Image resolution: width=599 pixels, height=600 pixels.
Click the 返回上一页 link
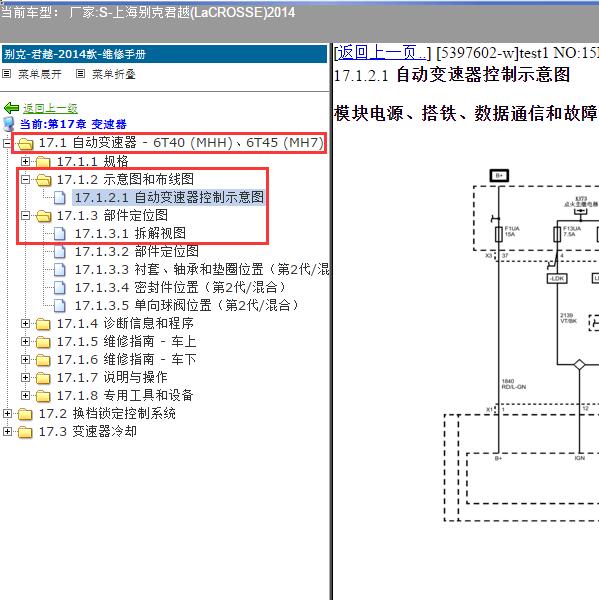382,53
